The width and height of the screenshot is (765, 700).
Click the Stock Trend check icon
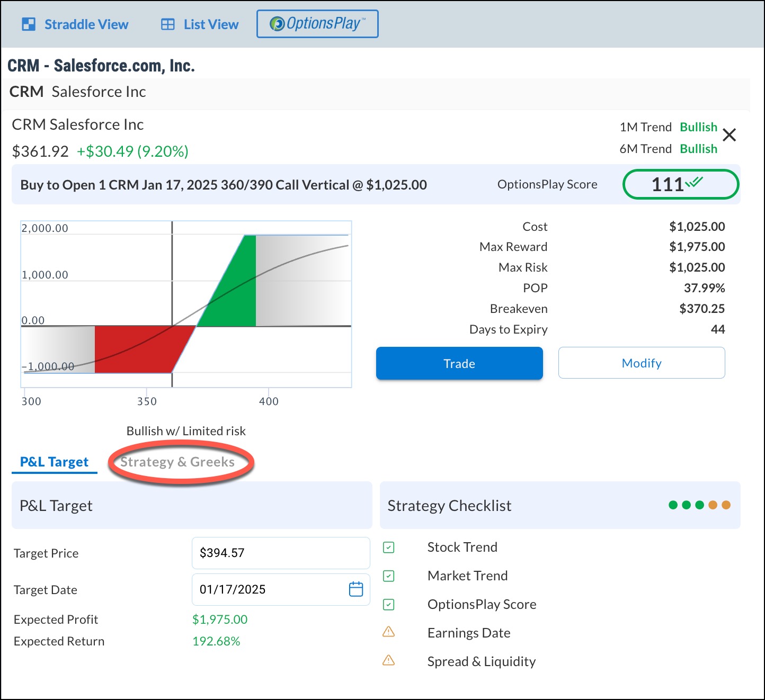coord(389,547)
